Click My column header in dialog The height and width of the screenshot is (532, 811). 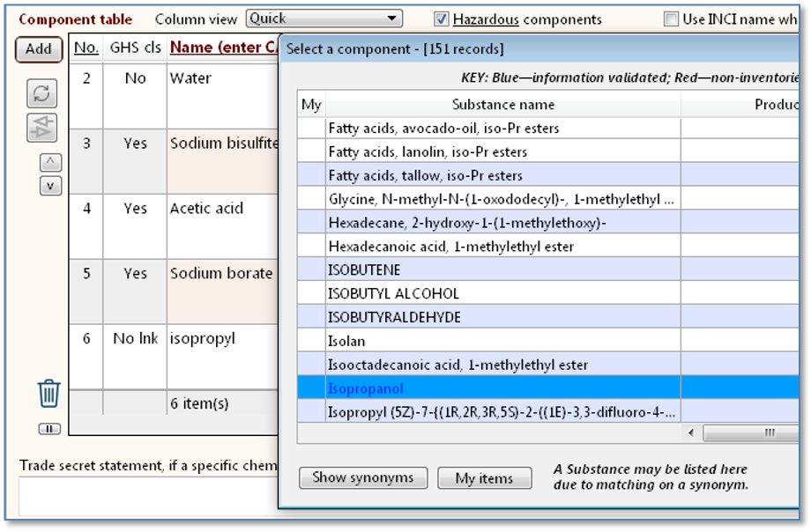(x=311, y=105)
